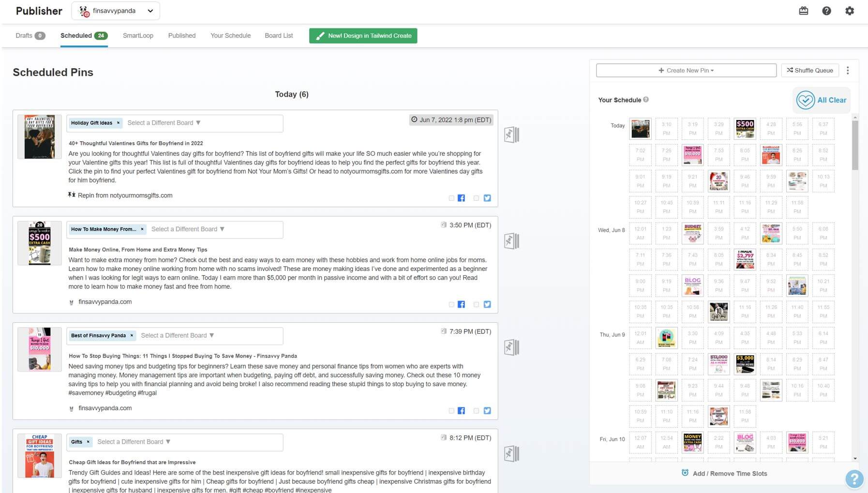Click the 3:10 PM empty slot Today
The width and height of the screenshot is (868, 493).
pos(666,129)
